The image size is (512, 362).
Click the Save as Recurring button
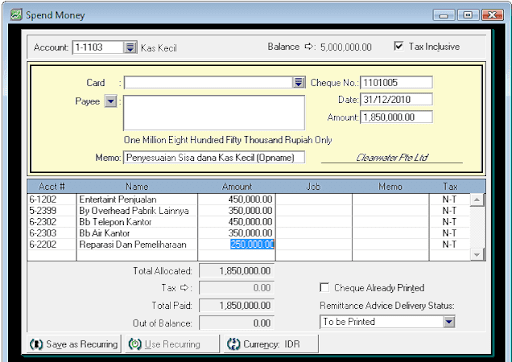click(74, 344)
